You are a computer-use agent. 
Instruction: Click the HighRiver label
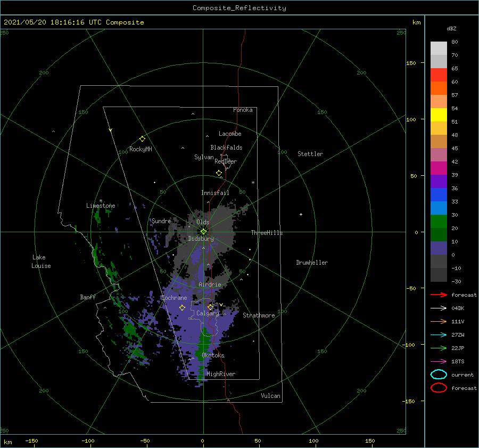tap(221, 374)
